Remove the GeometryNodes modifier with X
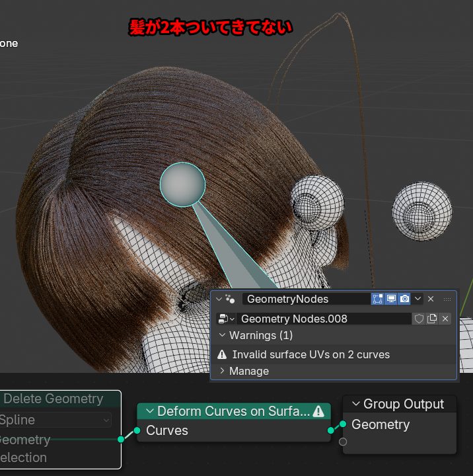The height and width of the screenshot is (476, 473). (x=431, y=299)
